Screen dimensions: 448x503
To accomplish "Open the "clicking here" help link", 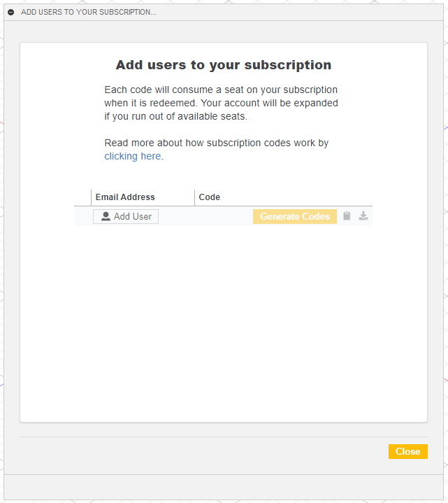I will coord(132,156).
